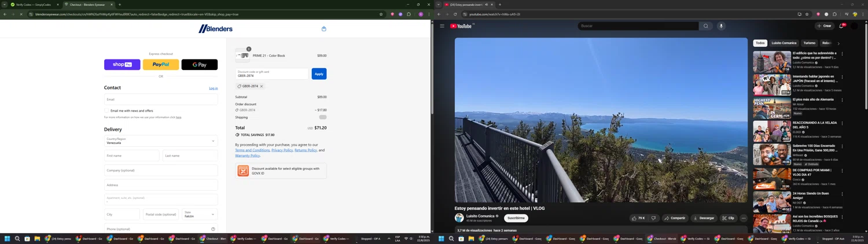Show hidden system tray icons chevron
Viewport: 868px width, 244px height.
click(389, 238)
